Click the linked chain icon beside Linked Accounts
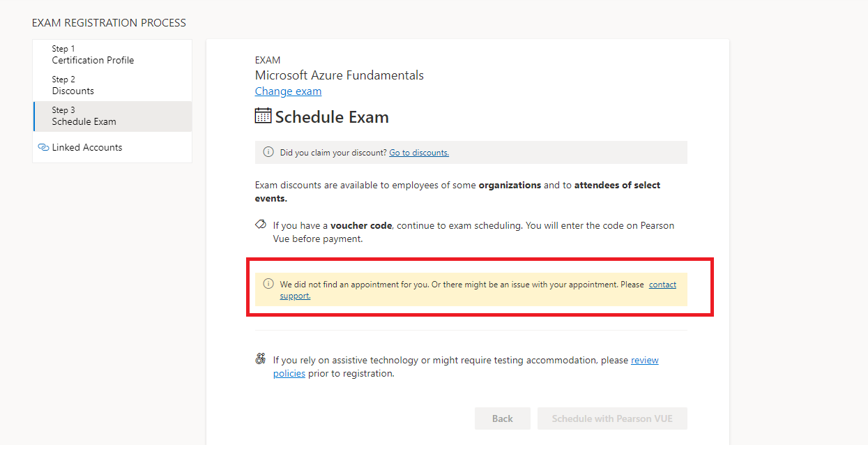This screenshot has height=468, width=868. (44, 147)
